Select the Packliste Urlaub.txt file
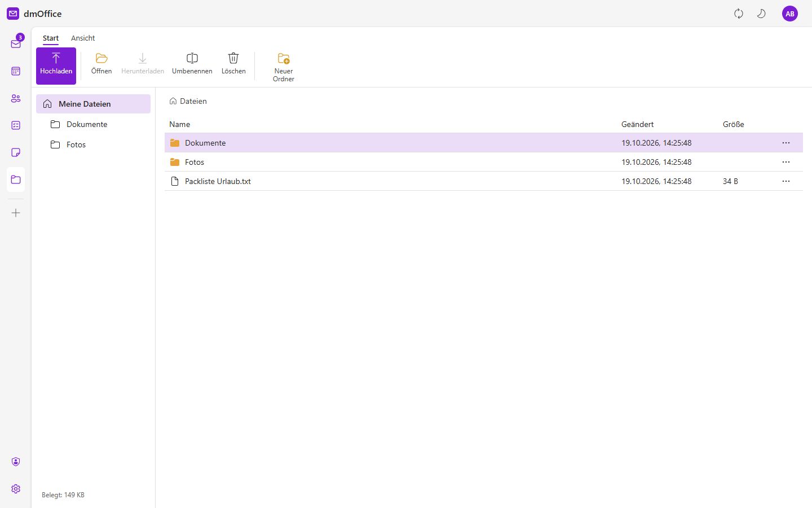Image resolution: width=812 pixels, height=508 pixels. coord(484,181)
